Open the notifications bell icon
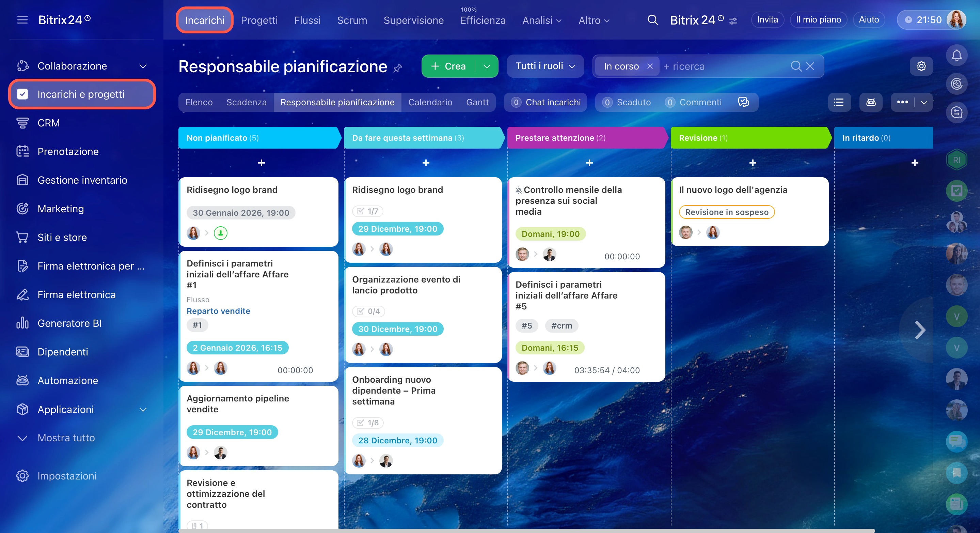 point(957,56)
